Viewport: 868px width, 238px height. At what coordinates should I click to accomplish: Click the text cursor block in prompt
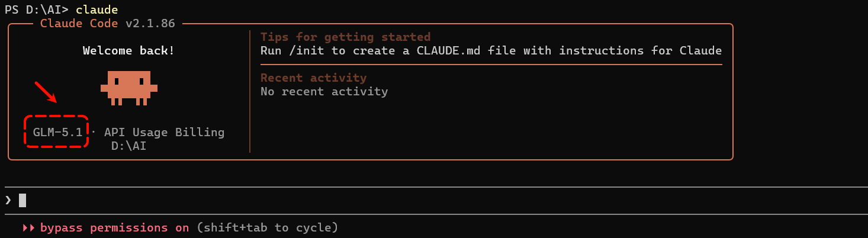point(22,201)
